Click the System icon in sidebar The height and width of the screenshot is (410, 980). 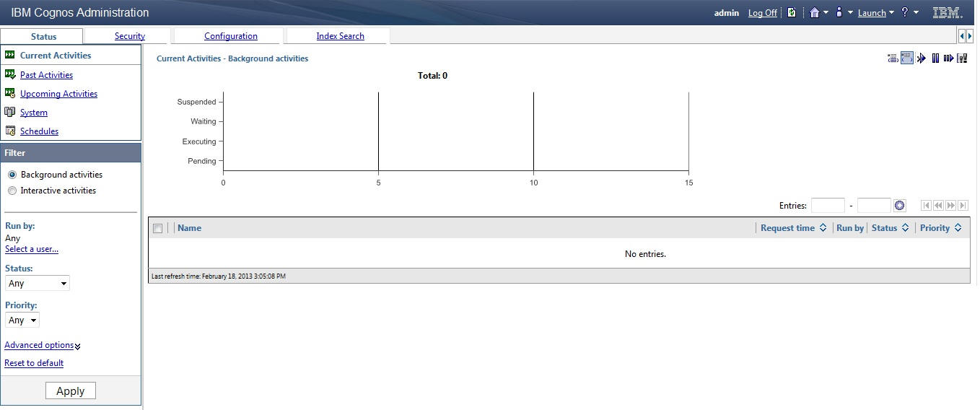click(x=10, y=112)
